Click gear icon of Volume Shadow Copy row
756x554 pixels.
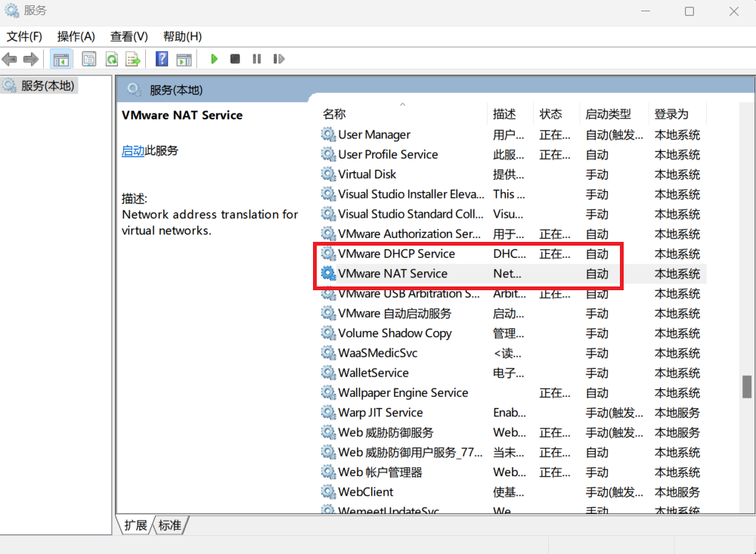(328, 333)
